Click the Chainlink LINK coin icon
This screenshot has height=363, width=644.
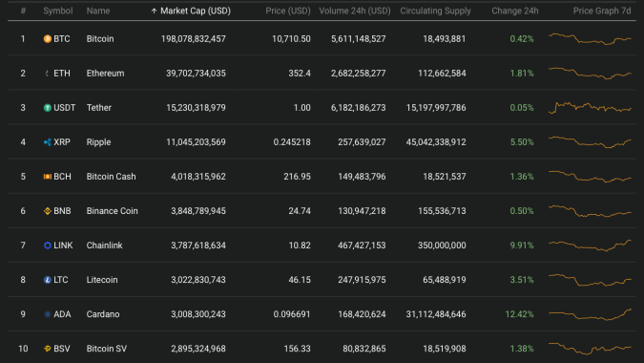click(48, 246)
